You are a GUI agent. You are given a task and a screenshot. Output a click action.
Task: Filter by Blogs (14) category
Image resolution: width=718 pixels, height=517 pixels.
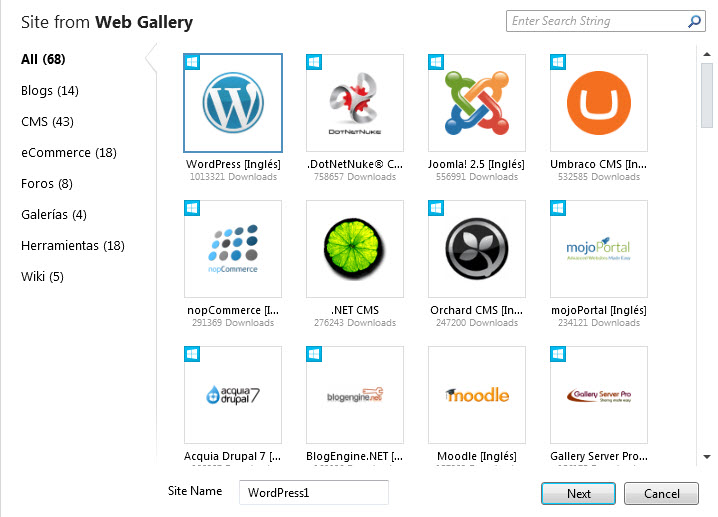[50, 91]
